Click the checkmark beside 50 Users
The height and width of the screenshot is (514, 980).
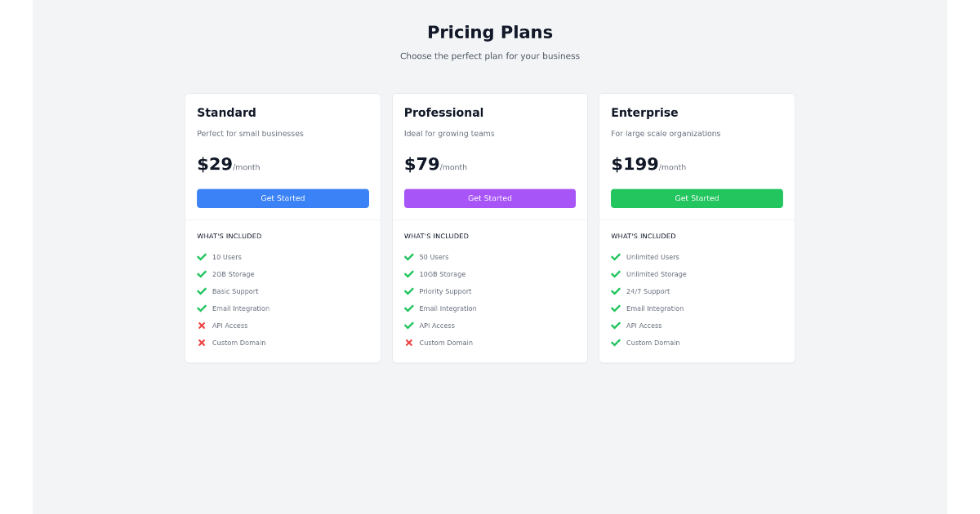(x=409, y=256)
